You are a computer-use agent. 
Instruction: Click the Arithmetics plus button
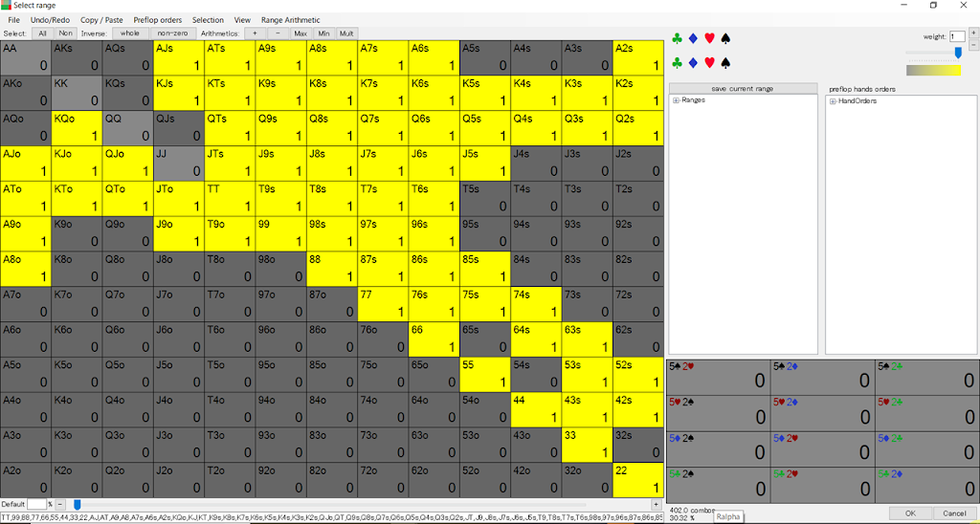(255, 33)
